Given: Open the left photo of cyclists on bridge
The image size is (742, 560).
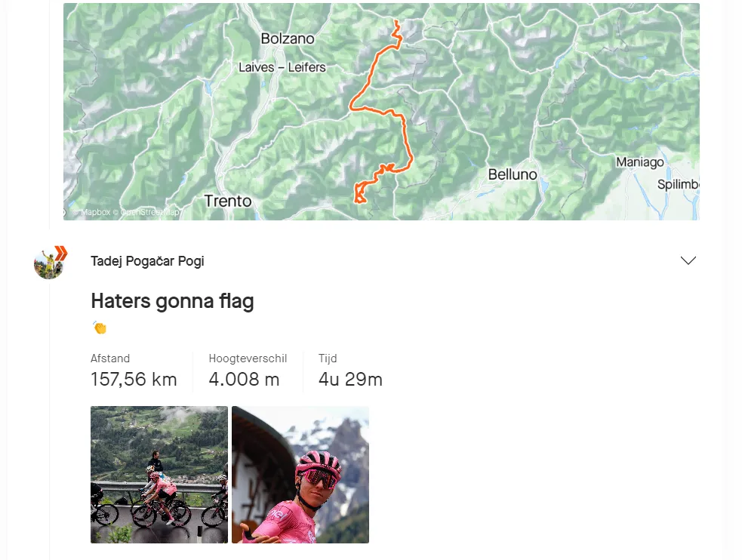Looking at the screenshot, I should (159, 474).
